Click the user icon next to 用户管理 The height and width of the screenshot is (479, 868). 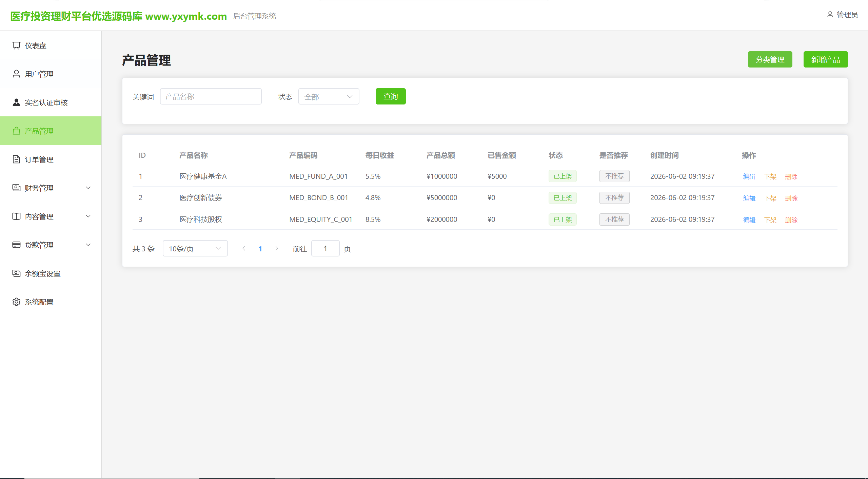tap(16, 74)
